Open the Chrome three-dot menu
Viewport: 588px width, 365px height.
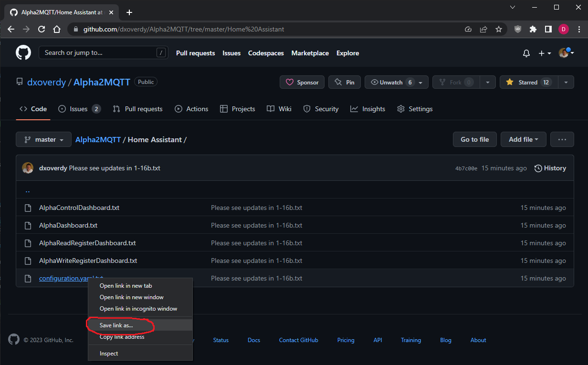[x=578, y=29]
